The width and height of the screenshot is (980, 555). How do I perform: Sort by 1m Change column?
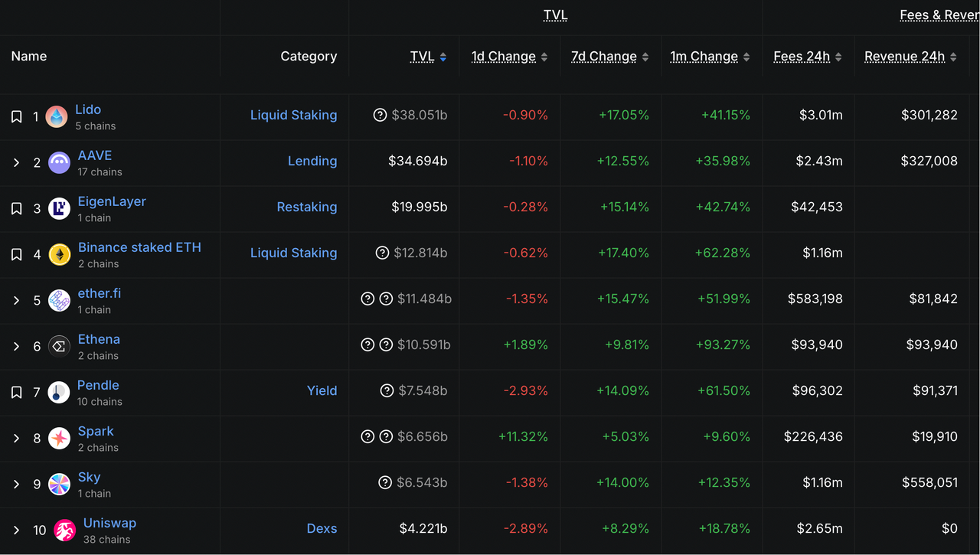710,57
